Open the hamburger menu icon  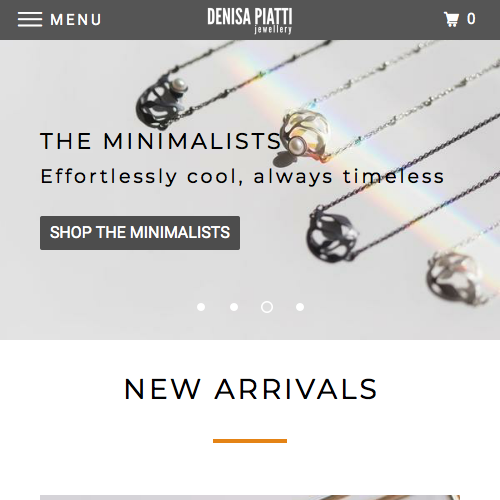pos(30,19)
